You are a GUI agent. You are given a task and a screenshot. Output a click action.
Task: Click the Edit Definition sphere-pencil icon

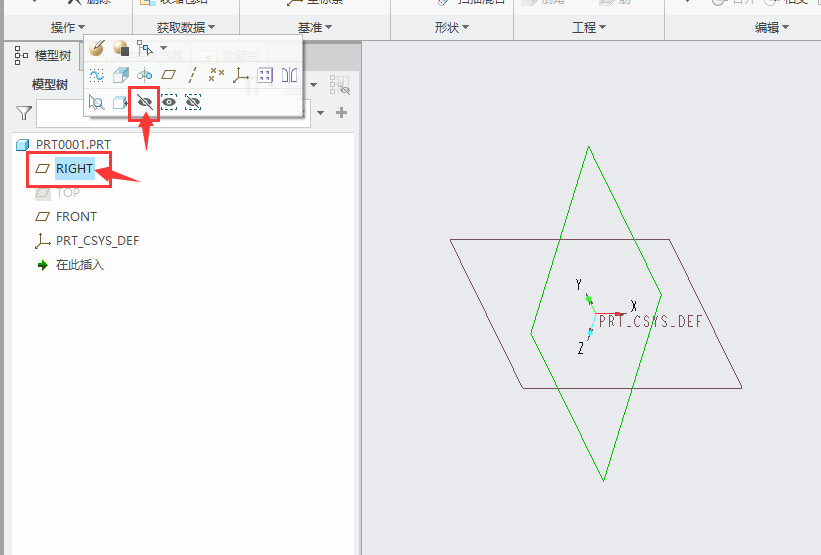tap(96, 48)
